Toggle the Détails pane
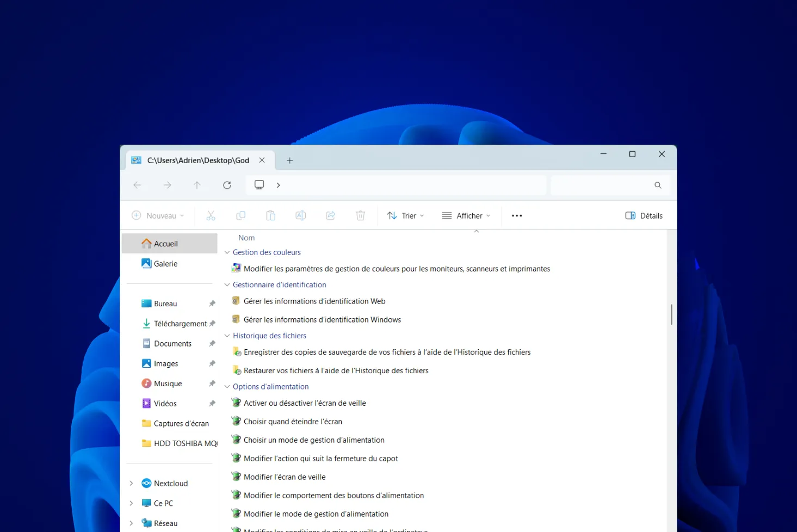This screenshot has width=797, height=532. 644,215
